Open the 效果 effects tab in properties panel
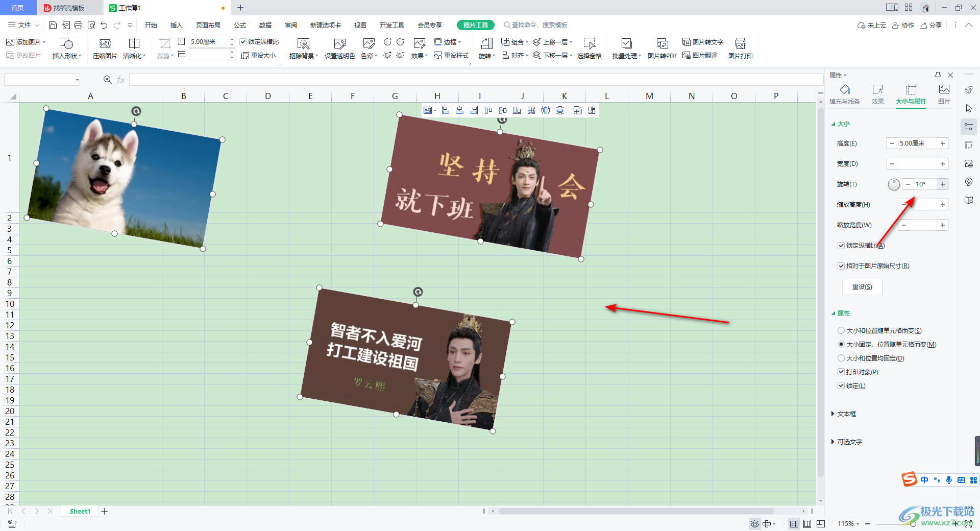Image resolution: width=980 pixels, height=531 pixels. (877, 94)
